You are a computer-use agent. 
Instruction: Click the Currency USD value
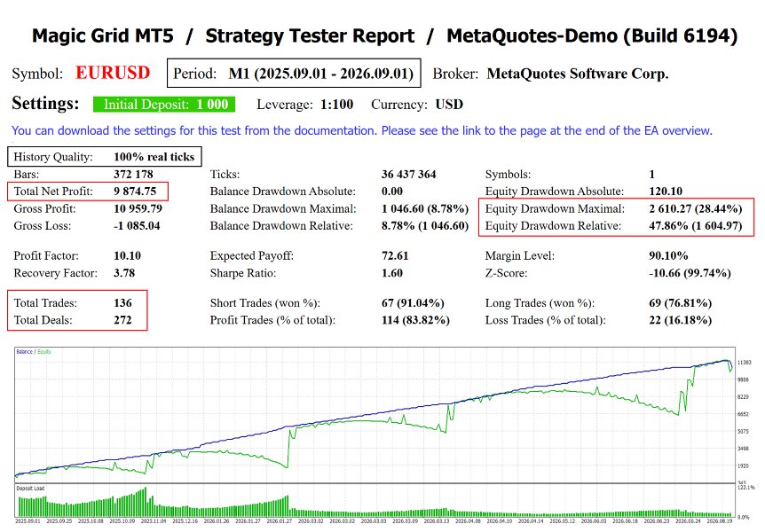pyautogui.click(x=449, y=105)
